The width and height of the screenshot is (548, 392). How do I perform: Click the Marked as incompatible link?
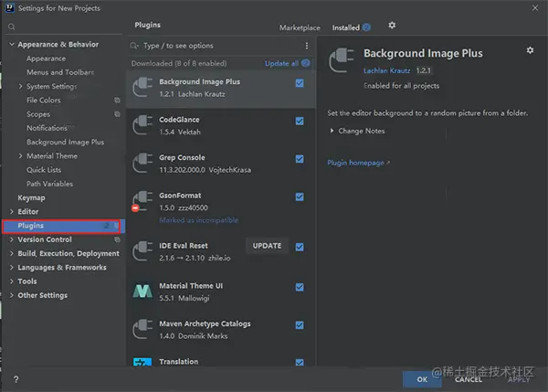pos(198,220)
